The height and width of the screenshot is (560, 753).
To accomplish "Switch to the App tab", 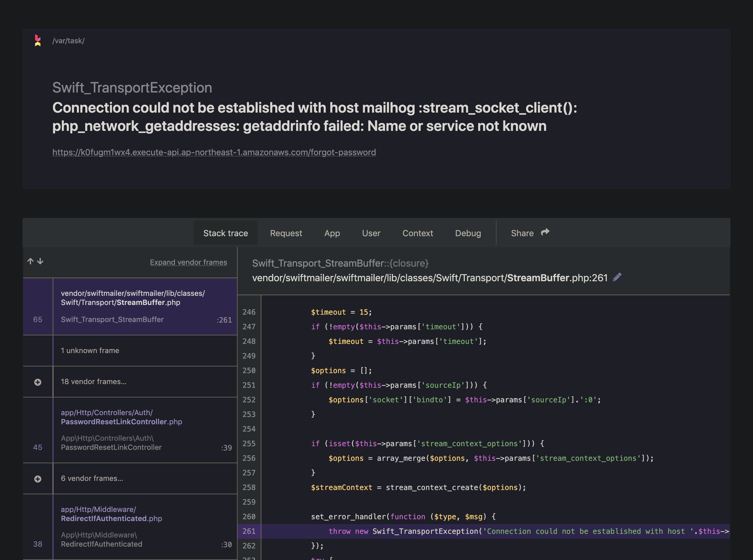I will 332,233.
